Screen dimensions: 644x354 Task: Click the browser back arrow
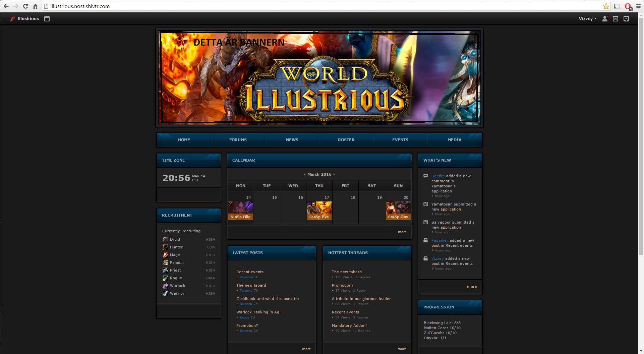click(x=6, y=6)
